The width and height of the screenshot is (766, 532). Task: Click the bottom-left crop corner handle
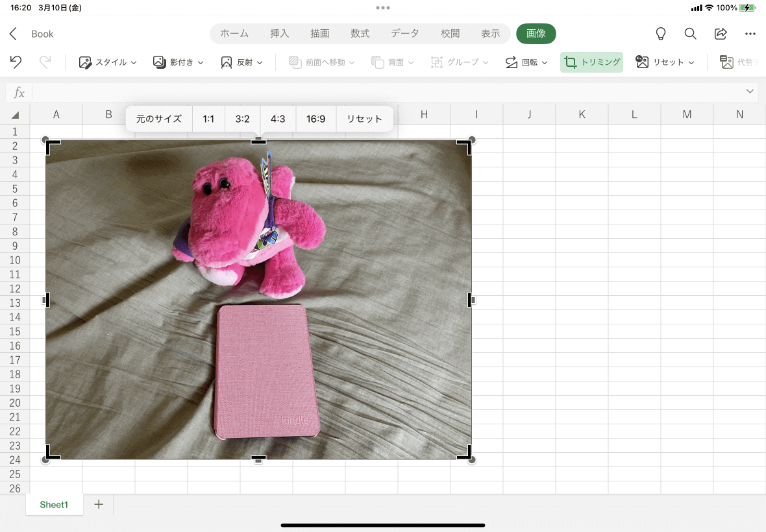53,452
